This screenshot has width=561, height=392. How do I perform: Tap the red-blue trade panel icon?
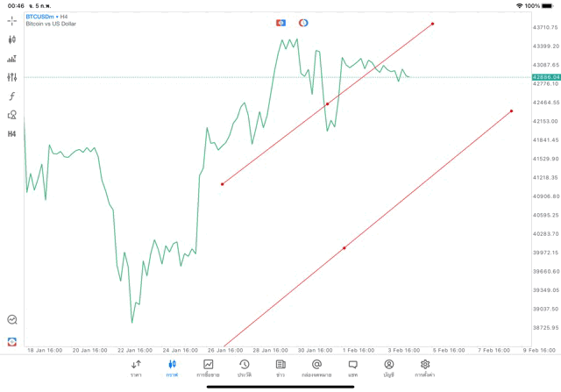280,23
